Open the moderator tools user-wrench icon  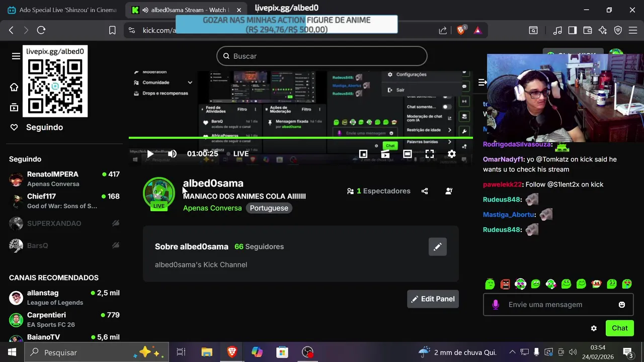click(x=449, y=191)
